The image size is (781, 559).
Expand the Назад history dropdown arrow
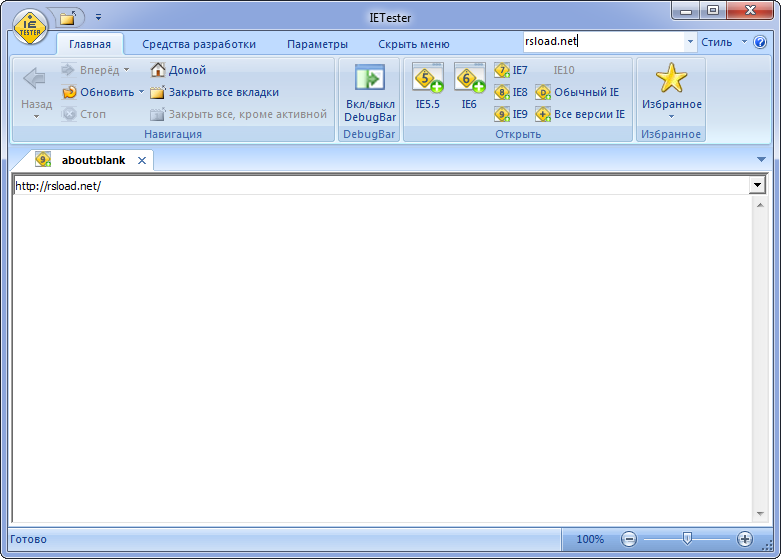[x=36, y=117]
